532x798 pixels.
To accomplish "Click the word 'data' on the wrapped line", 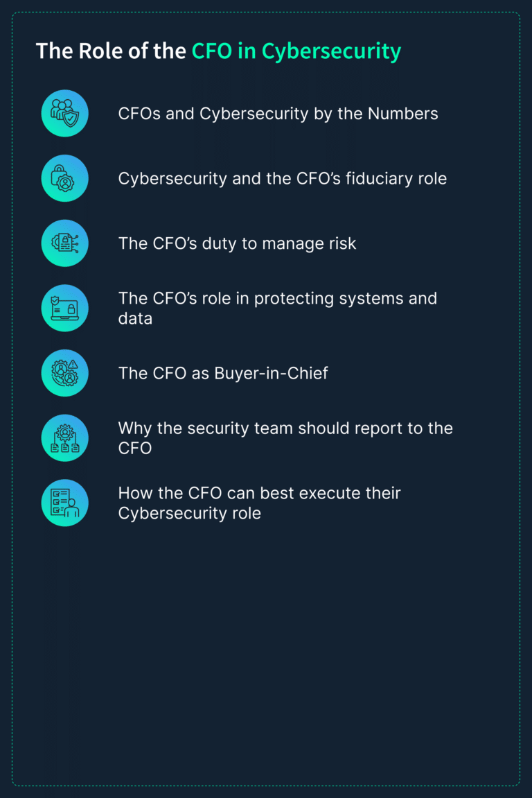I will [x=135, y=319].
